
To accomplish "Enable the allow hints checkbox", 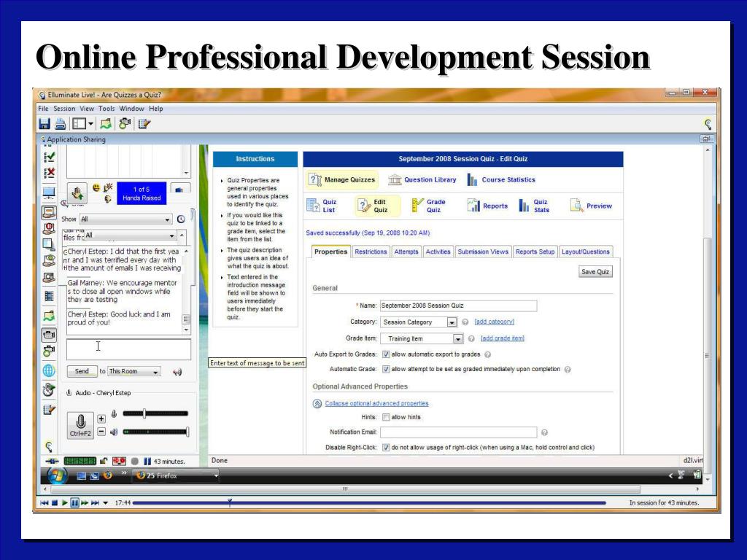I will pyautogui.click(x=386, y=416).
